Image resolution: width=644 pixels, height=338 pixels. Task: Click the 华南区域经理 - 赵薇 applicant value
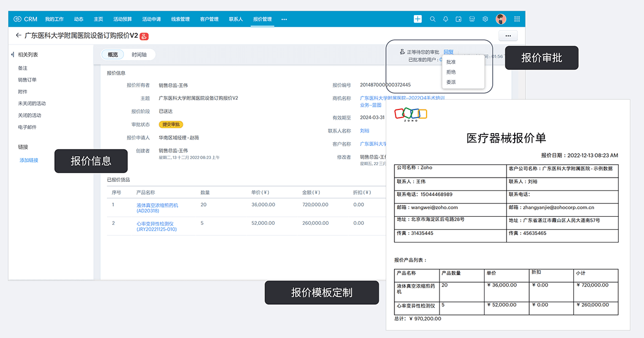point(179,137)
